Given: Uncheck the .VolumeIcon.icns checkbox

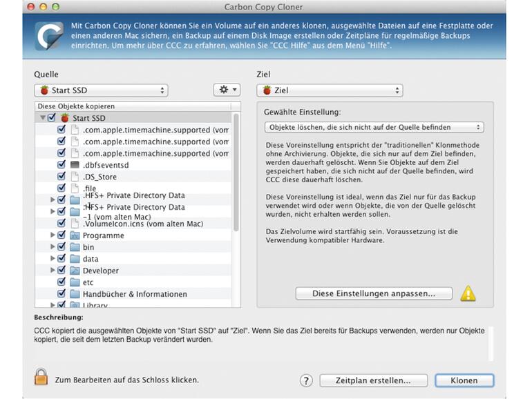Looking at the screenshot, I should click(61, 223).
